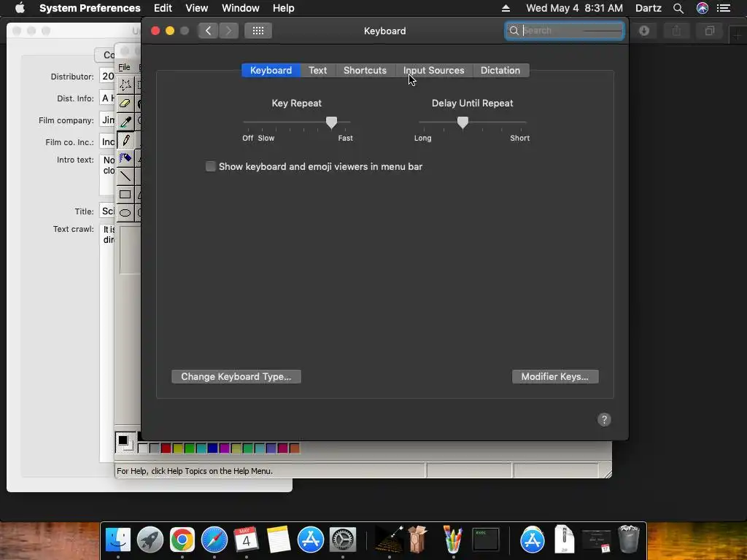Enable Show keyboard and emoji viewers checkbox

tap(210, 166)
